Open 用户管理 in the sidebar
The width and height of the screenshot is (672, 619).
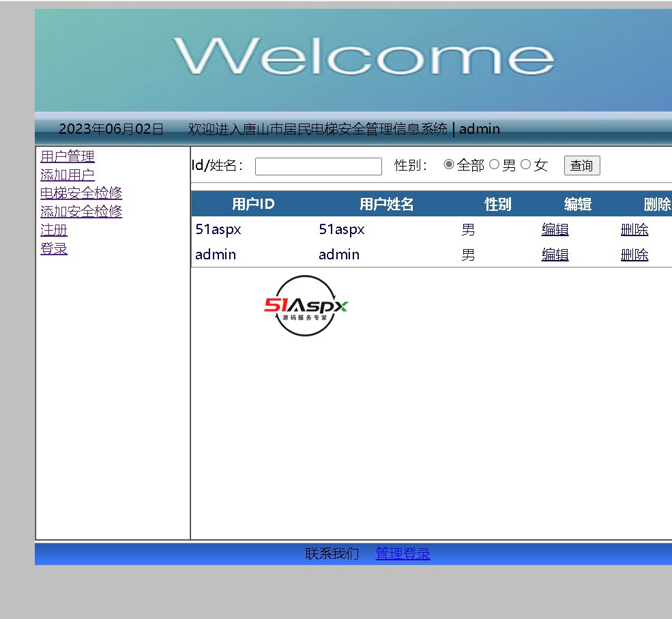[68, 157]
